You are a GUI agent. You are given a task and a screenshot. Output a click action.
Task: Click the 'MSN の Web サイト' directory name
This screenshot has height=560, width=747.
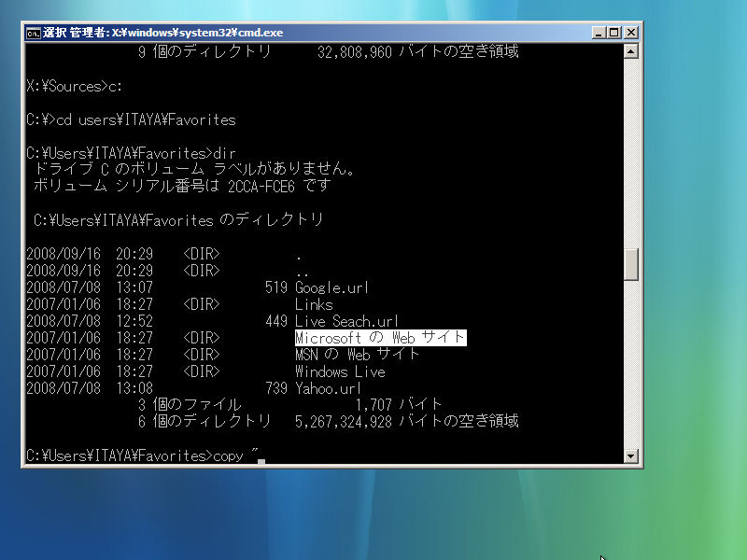[357, 355]
